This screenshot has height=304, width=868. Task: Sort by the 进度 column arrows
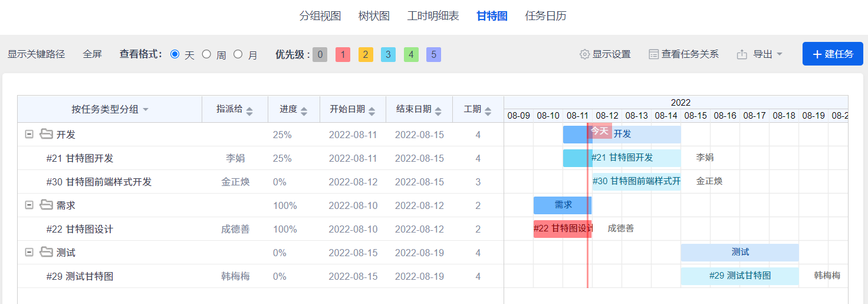[304, 110]
